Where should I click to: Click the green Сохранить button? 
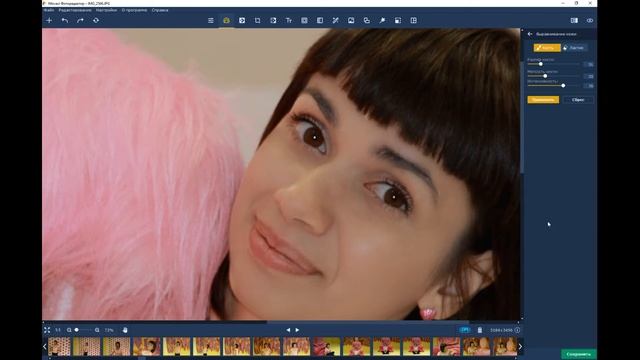pos(578,354)
